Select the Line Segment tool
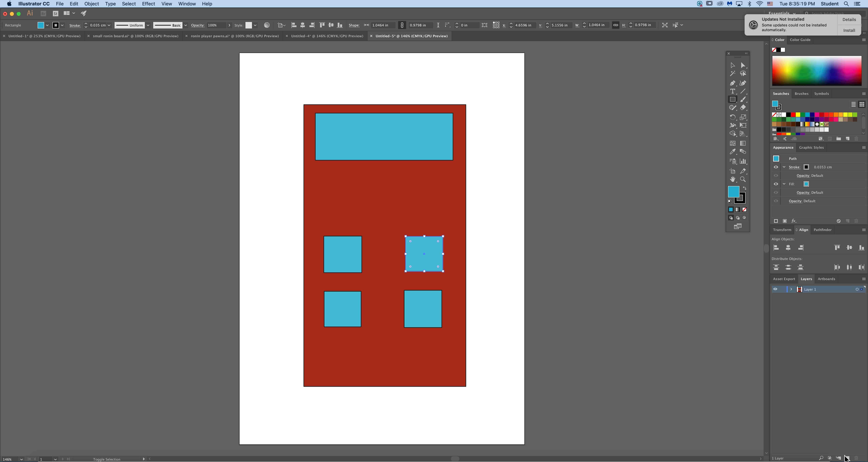 pos(743,91)
